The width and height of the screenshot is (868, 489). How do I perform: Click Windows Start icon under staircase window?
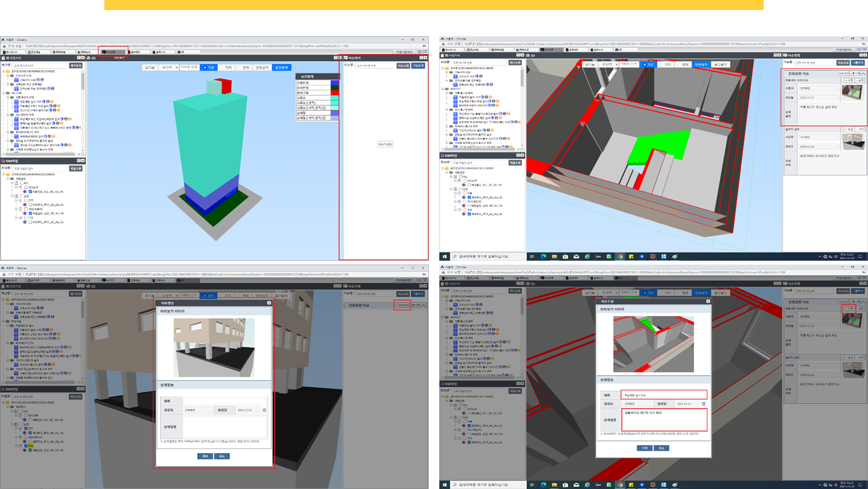click(x=445, y=257)
